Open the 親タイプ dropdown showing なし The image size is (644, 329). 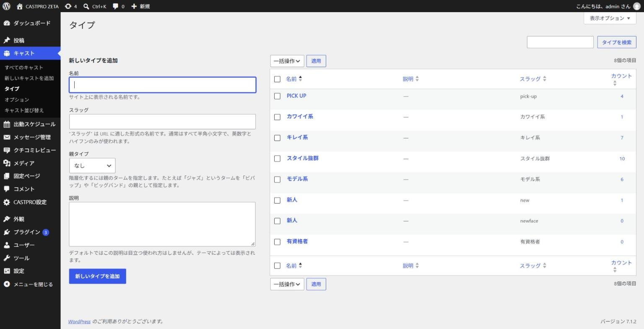click(x=92, y=166)
